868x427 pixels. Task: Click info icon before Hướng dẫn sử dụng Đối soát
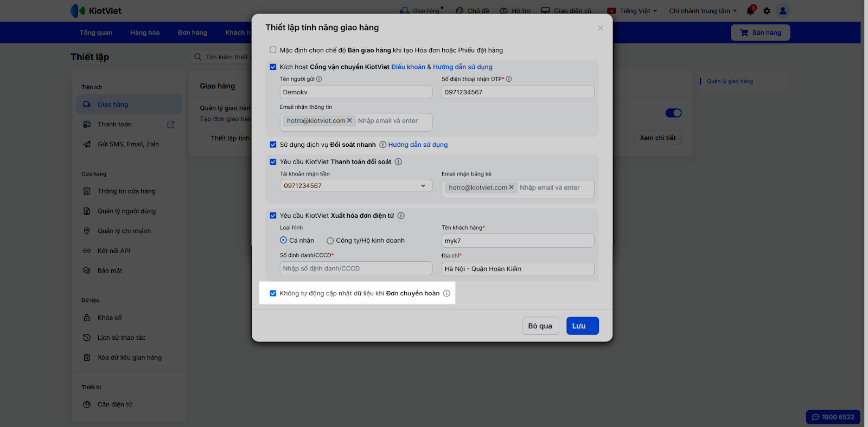[383, 145]
